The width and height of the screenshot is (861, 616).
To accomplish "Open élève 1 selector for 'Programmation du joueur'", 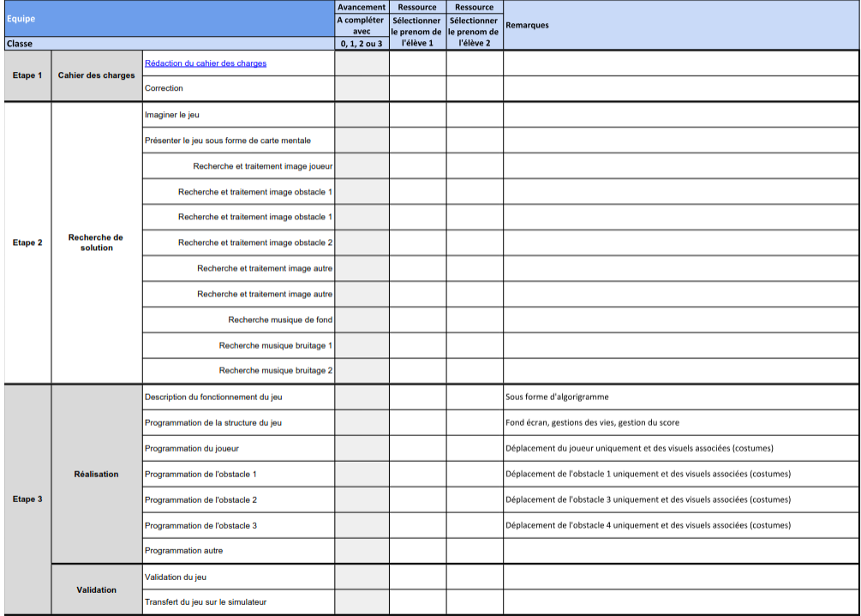I will point(417,448).
